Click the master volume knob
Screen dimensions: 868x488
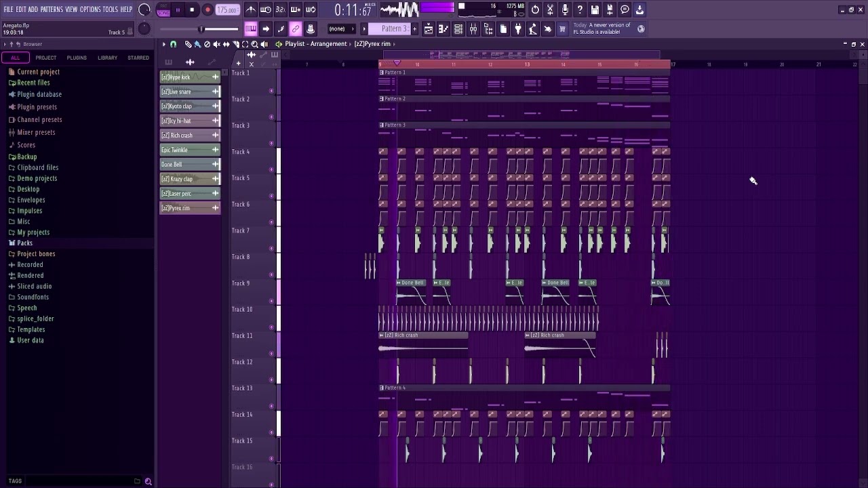pyautogui.click(x=144, y=9)
